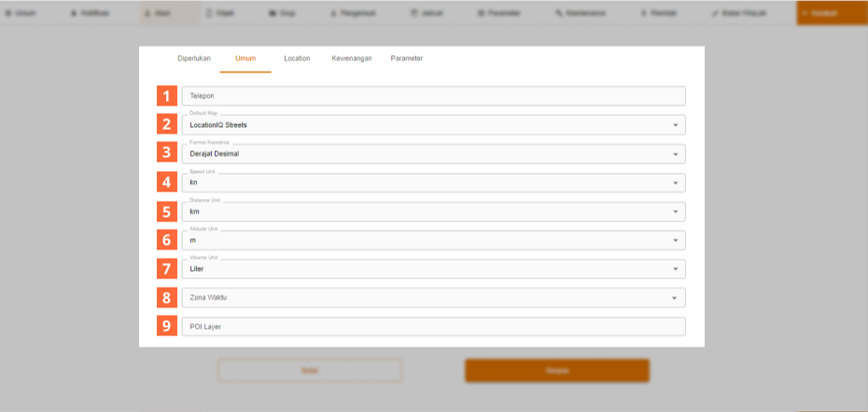The image size is (868, 412).
Task: Open the Jadwal item in top navigation
Action: 426,13
